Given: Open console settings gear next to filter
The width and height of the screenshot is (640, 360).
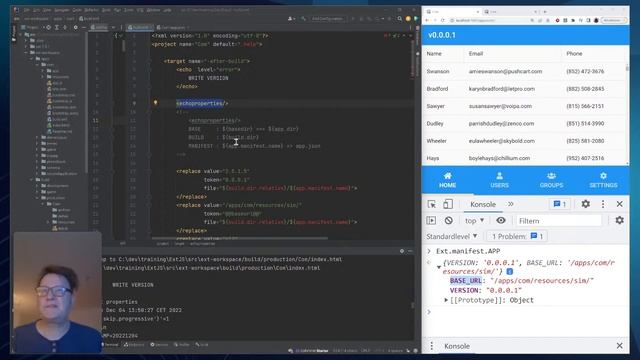Looking at the screenshot, I should coord(620,220).
